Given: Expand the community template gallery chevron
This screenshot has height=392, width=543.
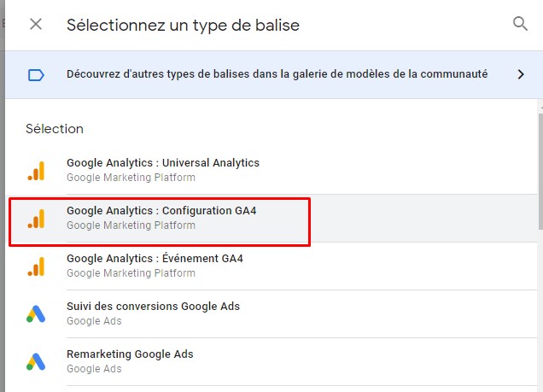Looking at the screenshot, I should (x=521, y=74).
